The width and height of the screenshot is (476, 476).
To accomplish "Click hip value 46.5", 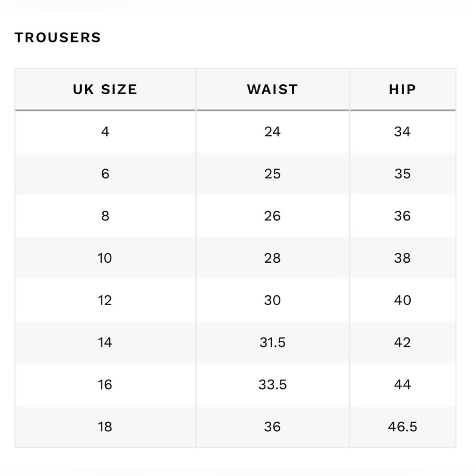I will tap(402, 427).
